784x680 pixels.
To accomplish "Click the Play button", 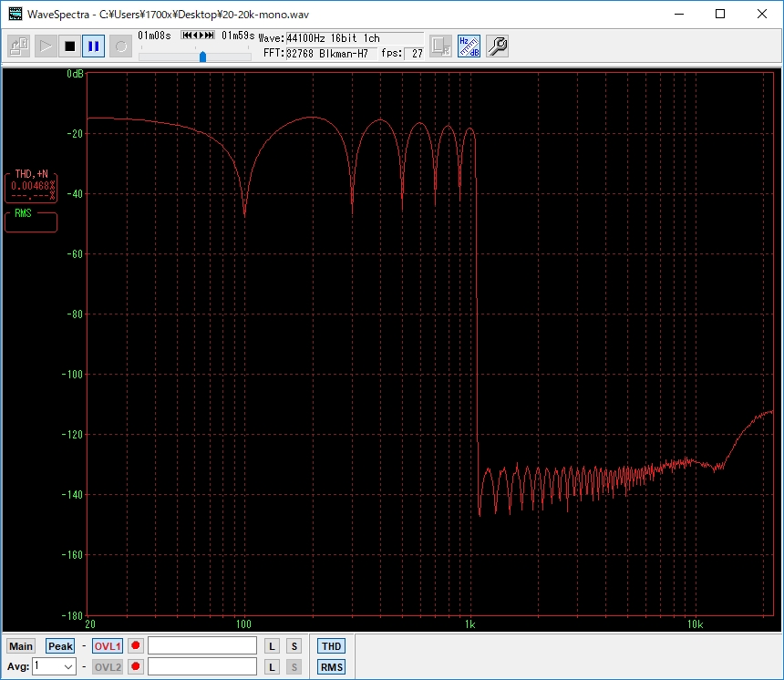I will click(45, 46).
